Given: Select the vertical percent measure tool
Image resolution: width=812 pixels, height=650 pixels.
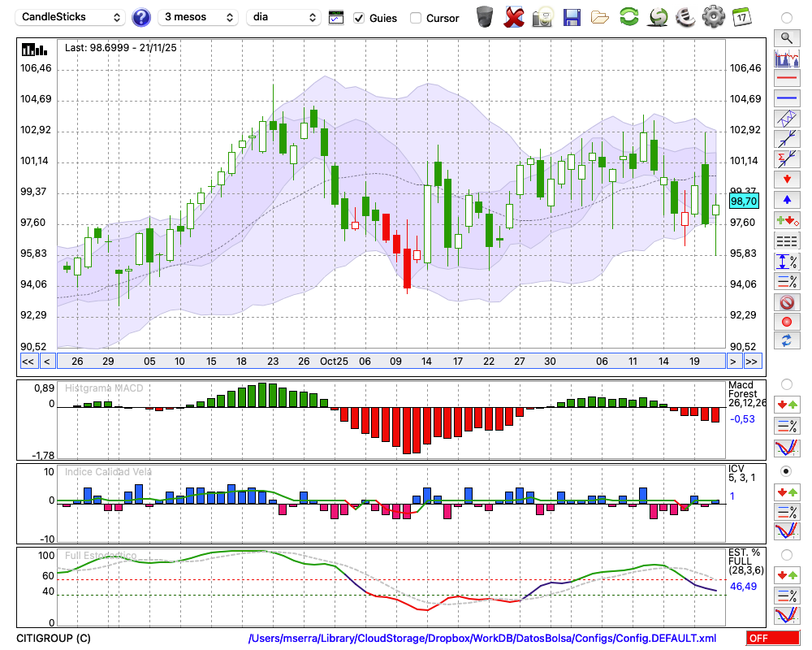Looking at the screenshot, I should [x=787, y=261].
